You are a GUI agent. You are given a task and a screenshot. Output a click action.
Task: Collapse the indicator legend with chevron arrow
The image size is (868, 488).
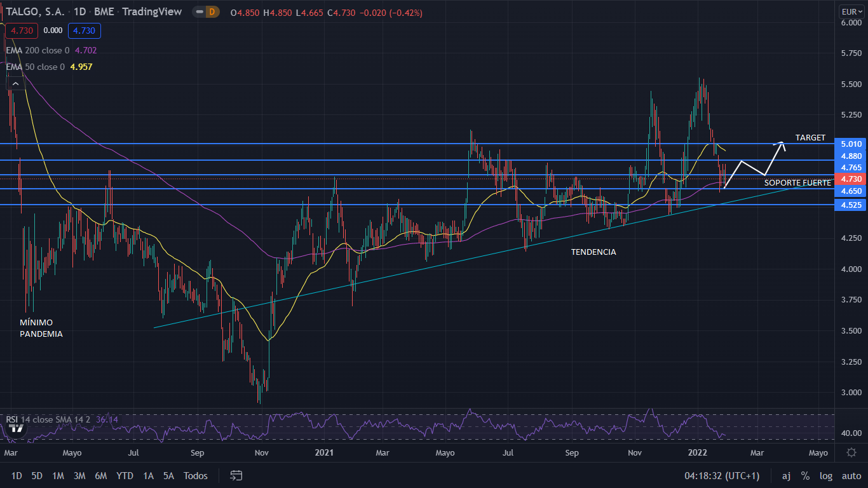pyautogui.click(x=15, y=83)
